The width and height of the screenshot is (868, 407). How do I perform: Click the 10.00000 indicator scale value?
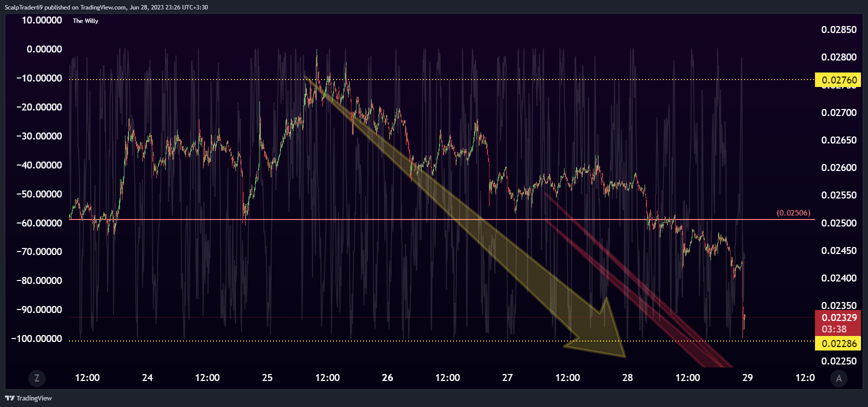42,20
